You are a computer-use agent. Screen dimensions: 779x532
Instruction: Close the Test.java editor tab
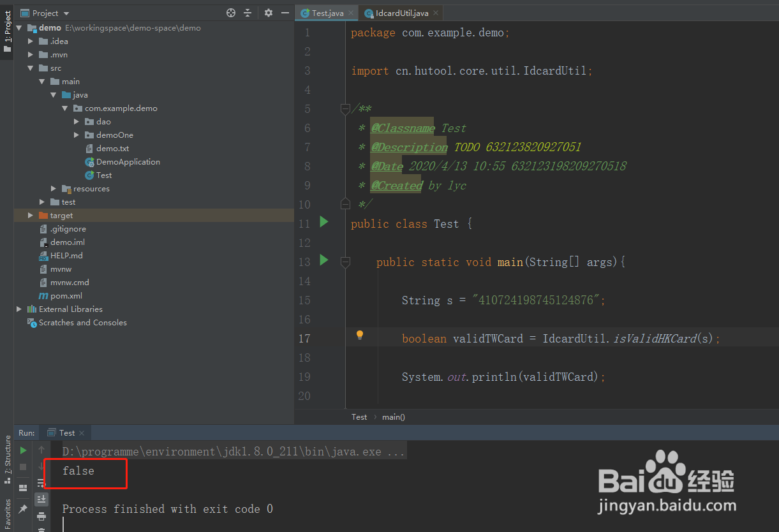(351, 13)
